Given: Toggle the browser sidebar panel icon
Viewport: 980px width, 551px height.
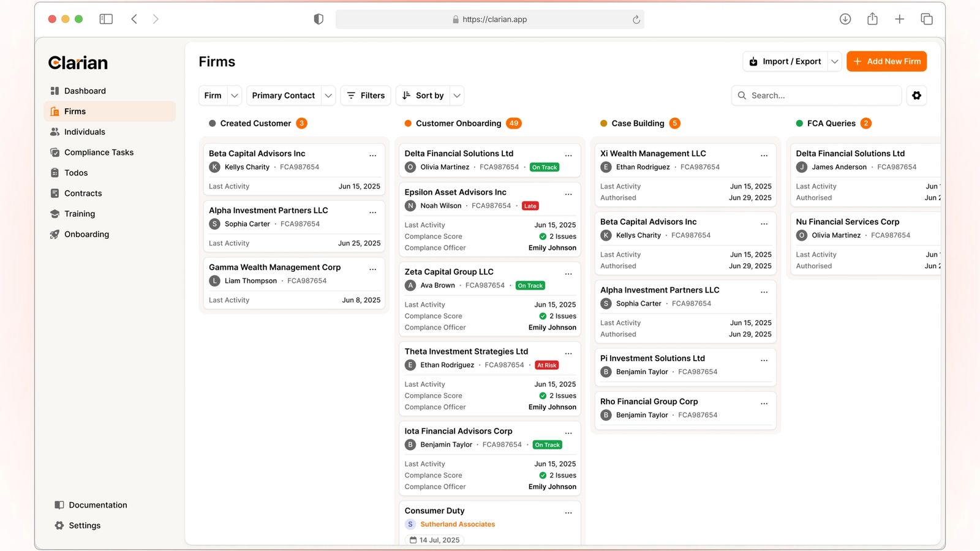Looking at the screenshot, I should click(106, 19).
